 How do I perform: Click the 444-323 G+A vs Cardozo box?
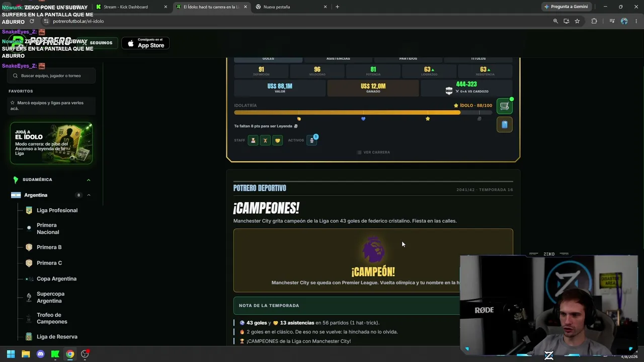(466, 88)
